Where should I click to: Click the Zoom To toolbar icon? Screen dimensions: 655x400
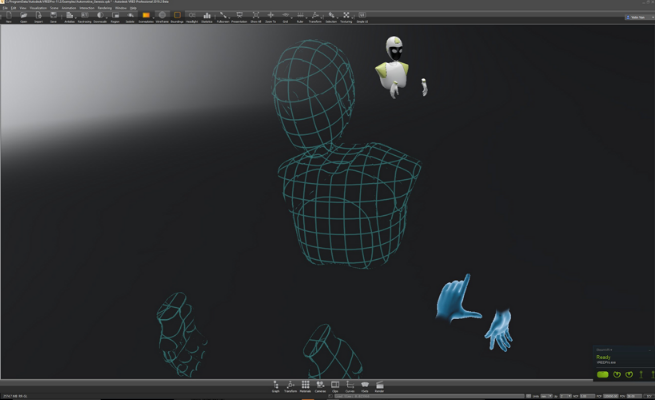point(271,17)
